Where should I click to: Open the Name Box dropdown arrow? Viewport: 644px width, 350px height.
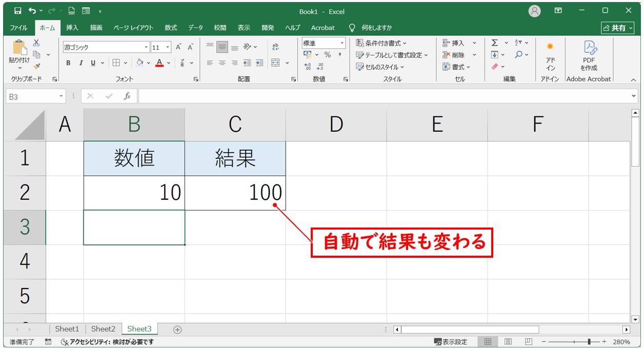click(x=62, y=96)
